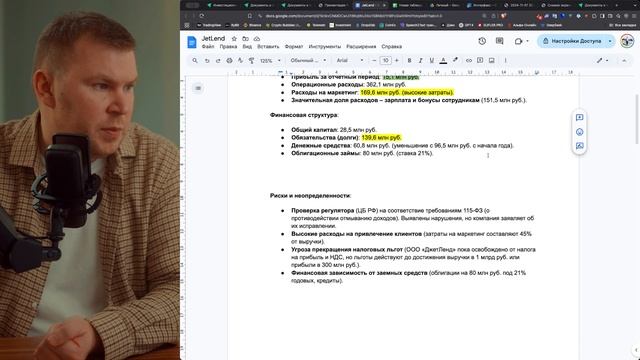Redo the last edit
640x360 pixels.
click(218, 60)
